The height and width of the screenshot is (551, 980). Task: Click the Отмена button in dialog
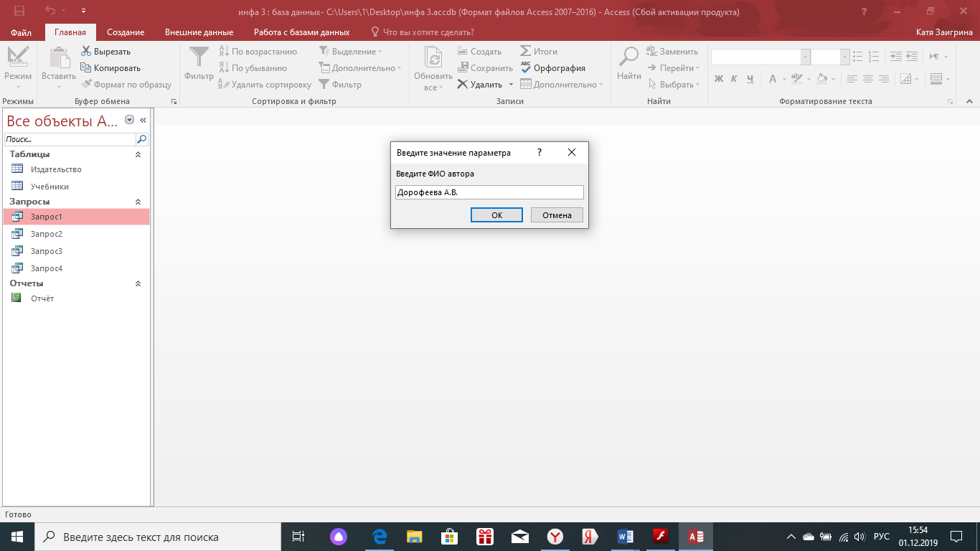(x=557, y=215)
